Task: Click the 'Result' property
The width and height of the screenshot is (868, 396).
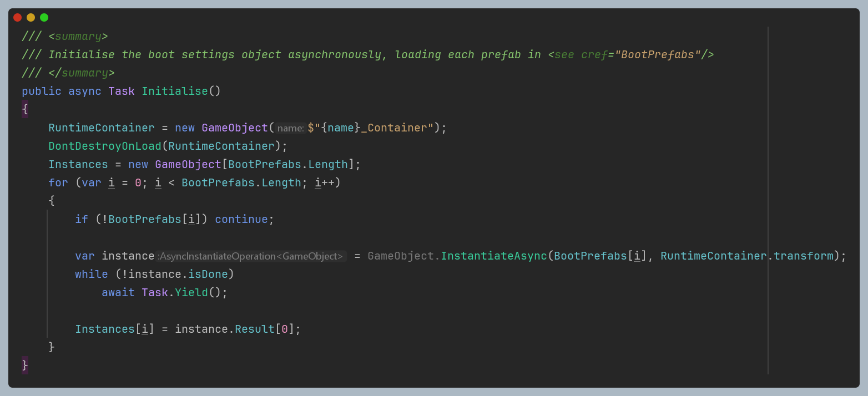Action: coord(255,329)
